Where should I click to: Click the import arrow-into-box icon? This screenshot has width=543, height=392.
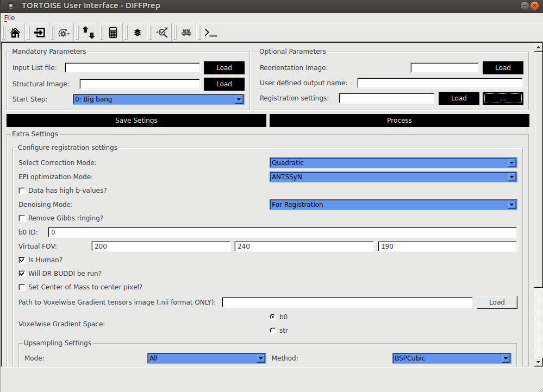(40, 33)
